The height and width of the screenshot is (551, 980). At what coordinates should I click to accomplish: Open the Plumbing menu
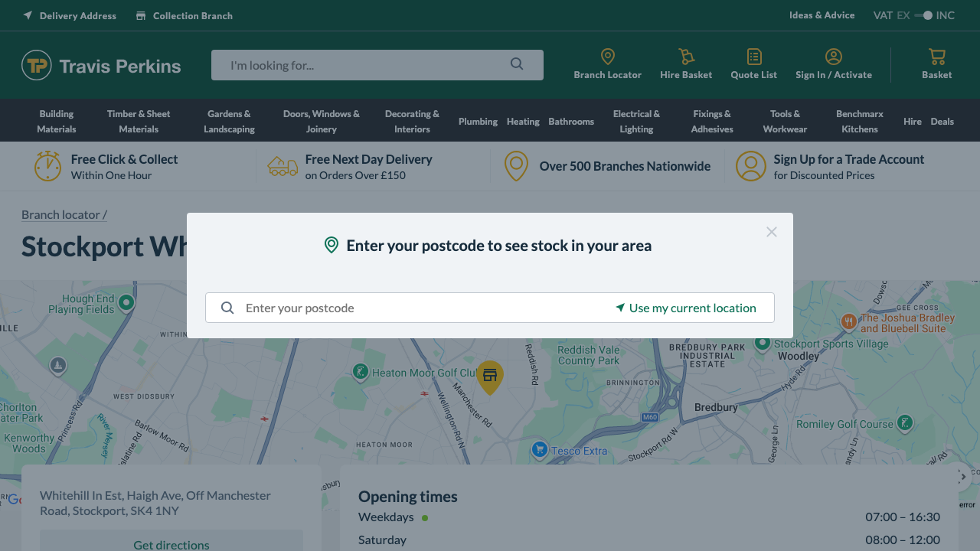coord(478,121)
